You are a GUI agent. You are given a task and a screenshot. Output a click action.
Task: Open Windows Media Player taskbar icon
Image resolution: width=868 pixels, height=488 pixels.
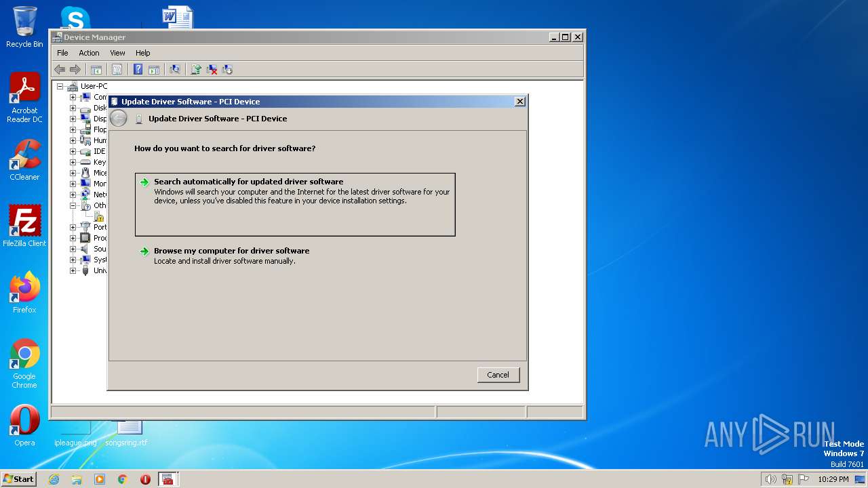point(100,479)
